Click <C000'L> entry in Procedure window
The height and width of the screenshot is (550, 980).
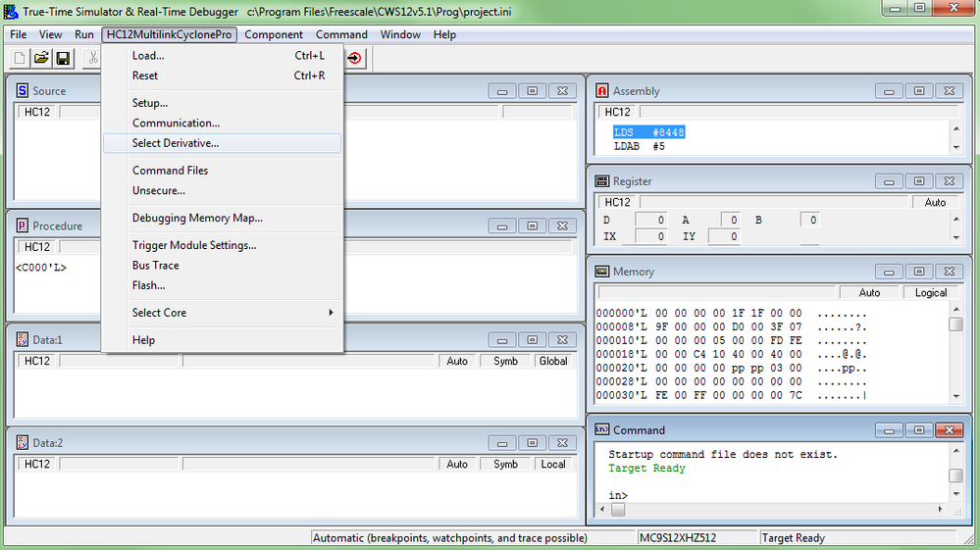pos(41,268)
